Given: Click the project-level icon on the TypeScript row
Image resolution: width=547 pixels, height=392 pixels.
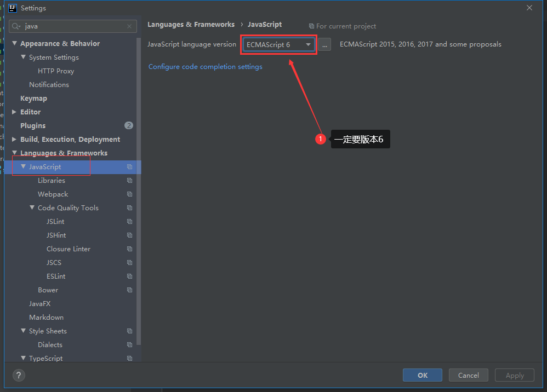Looking at the screenshot, I should click(x=129, y=358).
